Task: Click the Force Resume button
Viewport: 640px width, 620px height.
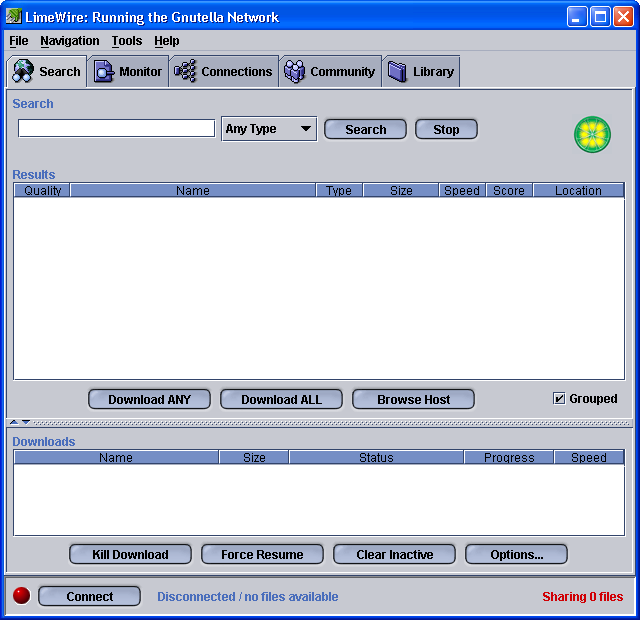Action: (262, 554)
